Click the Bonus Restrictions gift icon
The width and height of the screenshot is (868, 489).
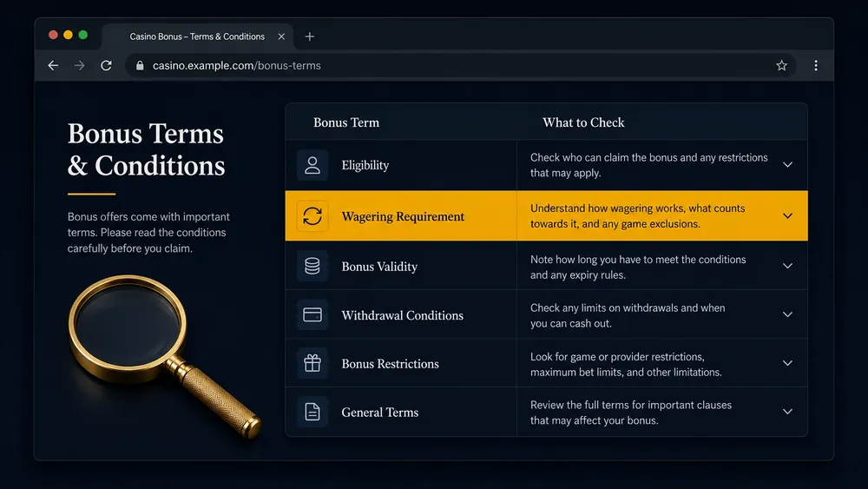click(x=312, y=363)
